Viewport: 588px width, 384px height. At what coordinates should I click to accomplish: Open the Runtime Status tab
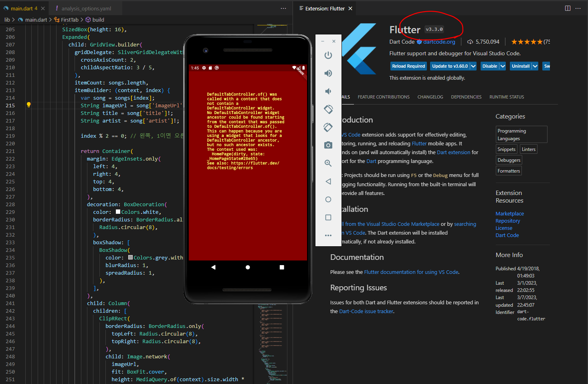507,97
